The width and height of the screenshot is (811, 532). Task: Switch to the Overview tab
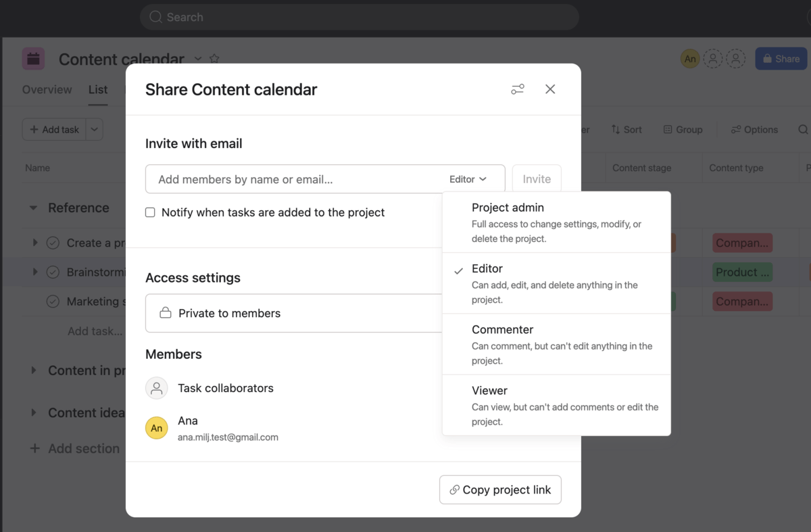(x=47, y=89)
